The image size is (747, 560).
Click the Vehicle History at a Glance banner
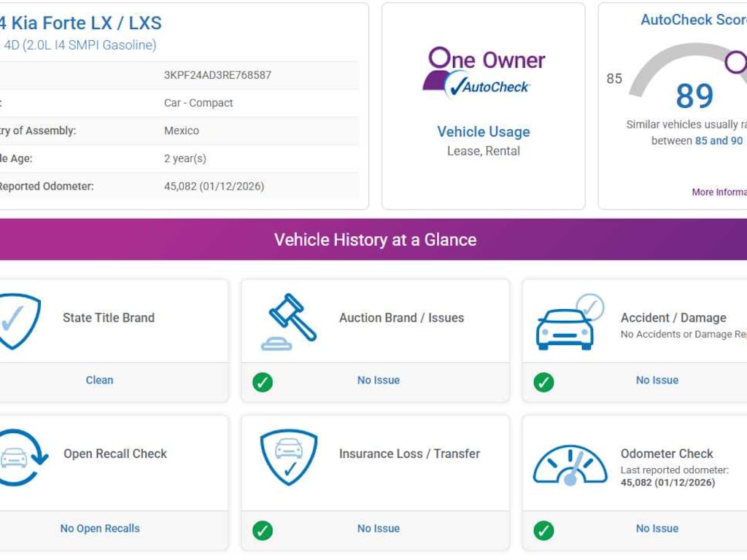[x=375, y=240]
